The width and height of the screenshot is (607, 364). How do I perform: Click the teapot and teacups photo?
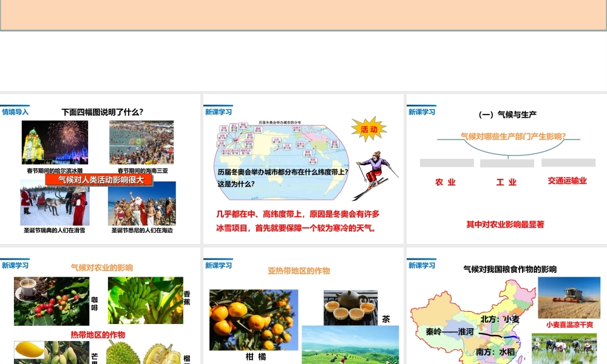coord(350,307)
